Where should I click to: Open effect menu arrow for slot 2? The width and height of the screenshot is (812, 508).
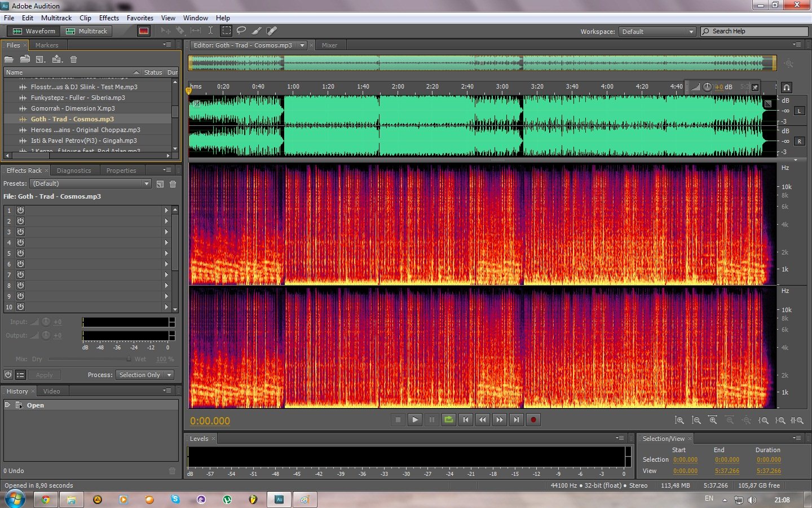pyautogui.click(x=166, y=221)
